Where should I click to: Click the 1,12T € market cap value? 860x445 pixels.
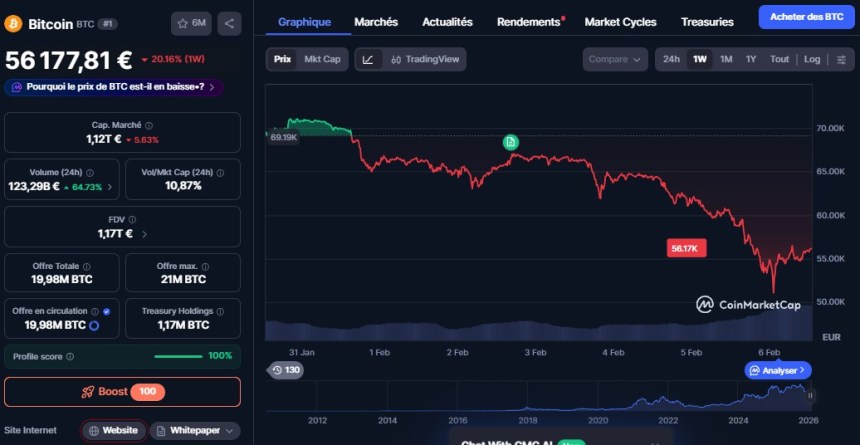click(104, 139)
